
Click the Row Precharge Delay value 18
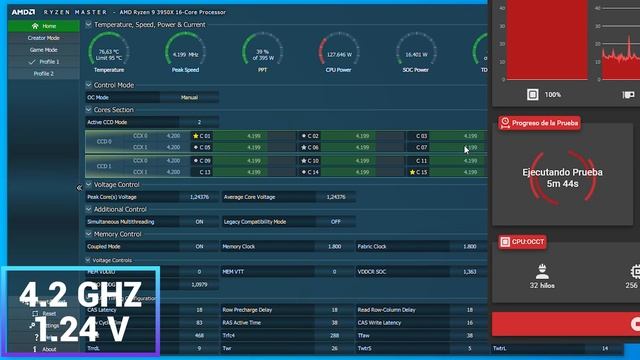[x=335, y=310]
